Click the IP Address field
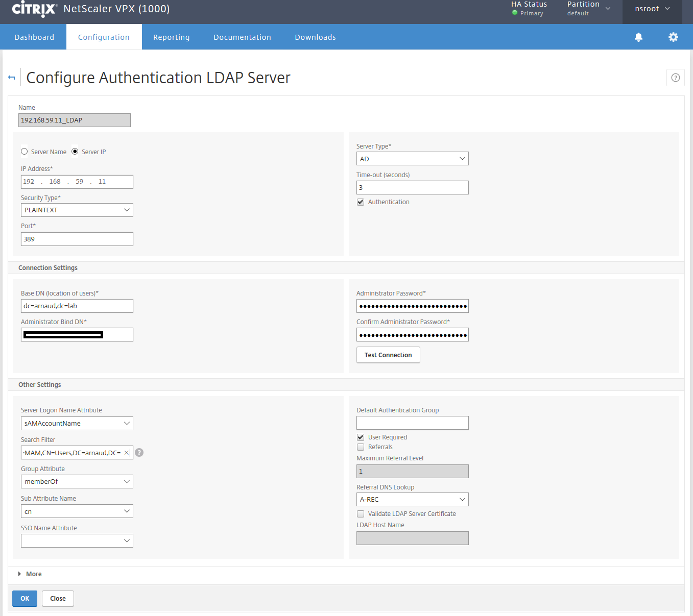 (x=77, y=182)
